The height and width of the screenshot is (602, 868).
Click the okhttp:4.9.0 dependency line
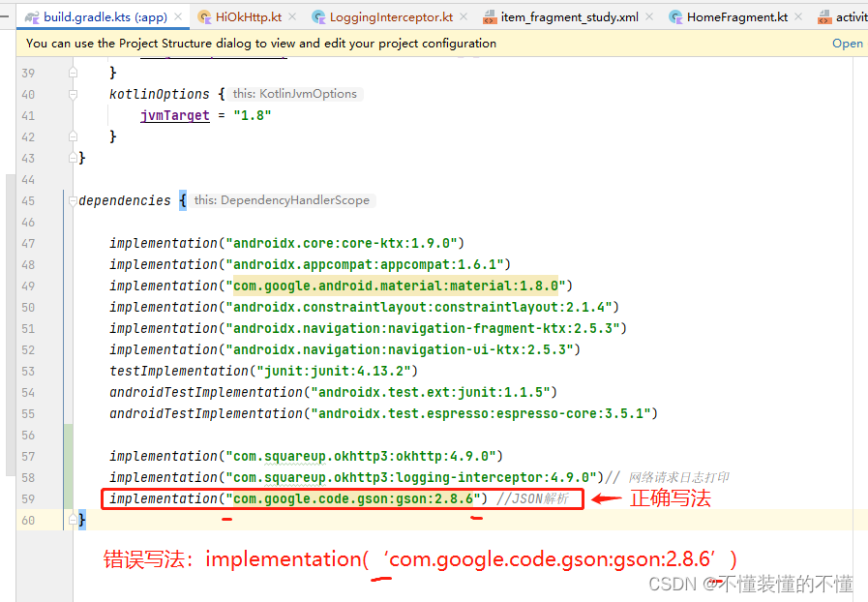[306, 457]
